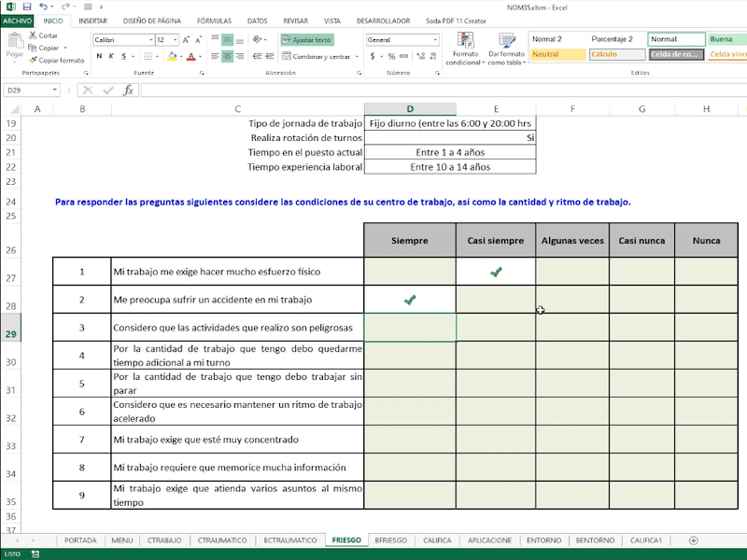Copy the selection with Copiar

(x=44, y=48)
